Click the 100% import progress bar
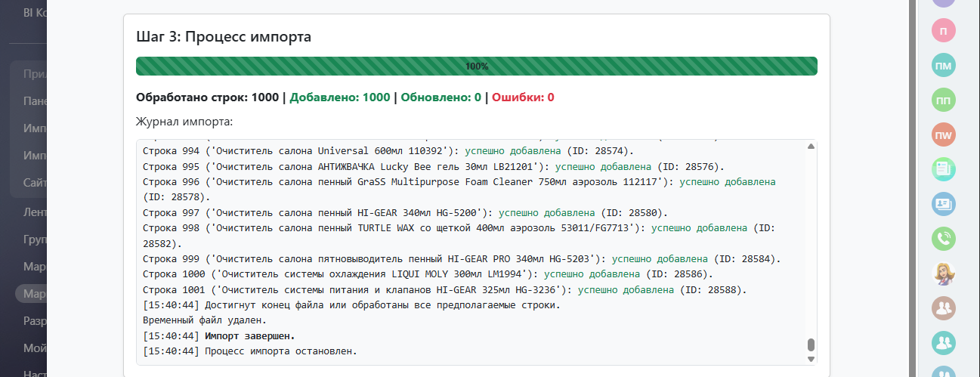 tap(476, 66)
